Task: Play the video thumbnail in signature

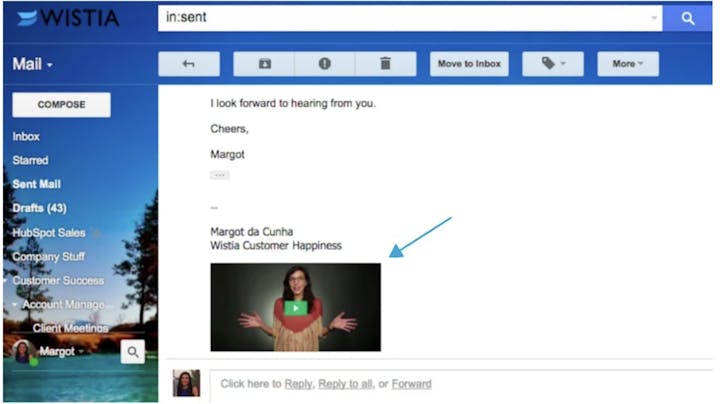Action: pos(295,307)
